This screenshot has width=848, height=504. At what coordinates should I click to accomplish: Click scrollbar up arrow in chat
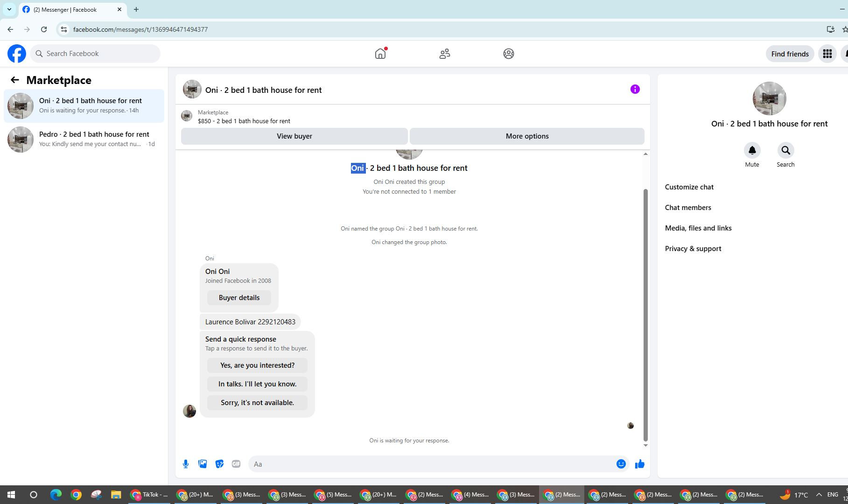pyautogui.click(x=646, y=154)
